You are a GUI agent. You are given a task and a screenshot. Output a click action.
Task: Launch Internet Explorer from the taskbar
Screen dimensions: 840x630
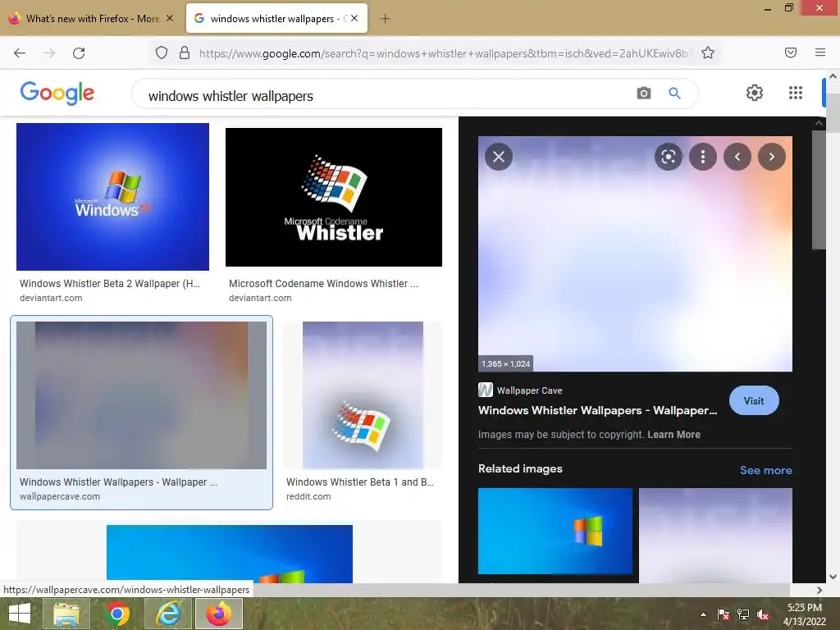pyautogui.click(x=167, y=614)
